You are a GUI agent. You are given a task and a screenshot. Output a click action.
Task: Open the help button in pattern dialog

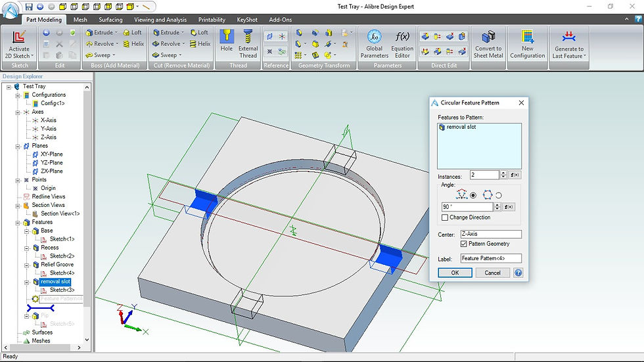(518, 273)
